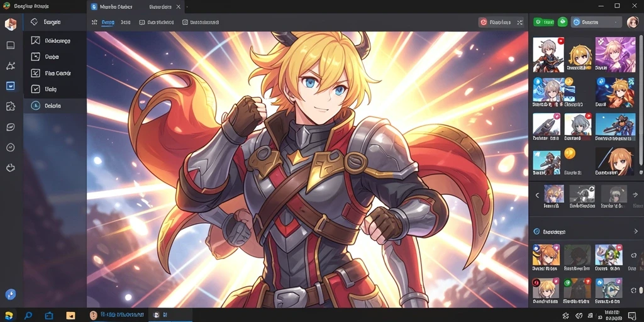Screen dimensions: 644x322
Task: Toggle the red badge on first character thumbnail
Action: [x=560, y=41]
